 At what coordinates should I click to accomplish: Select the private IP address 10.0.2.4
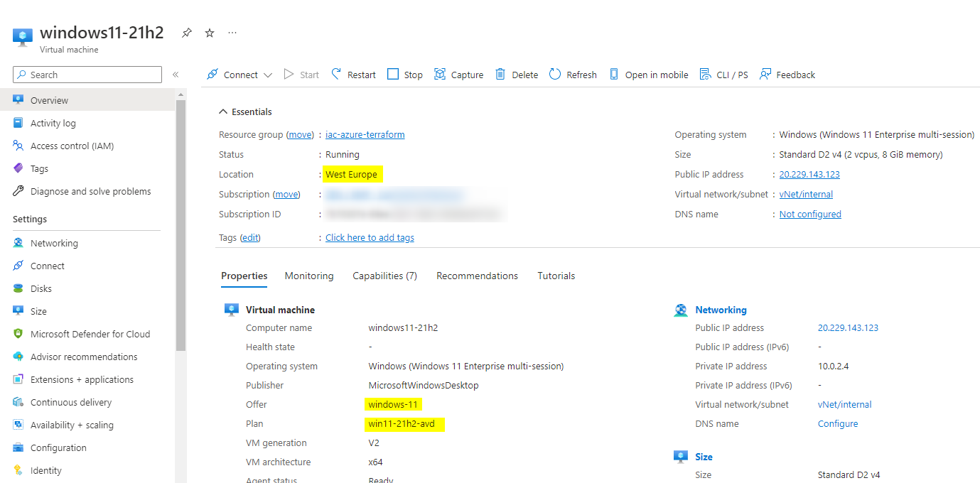click(834, 366)
